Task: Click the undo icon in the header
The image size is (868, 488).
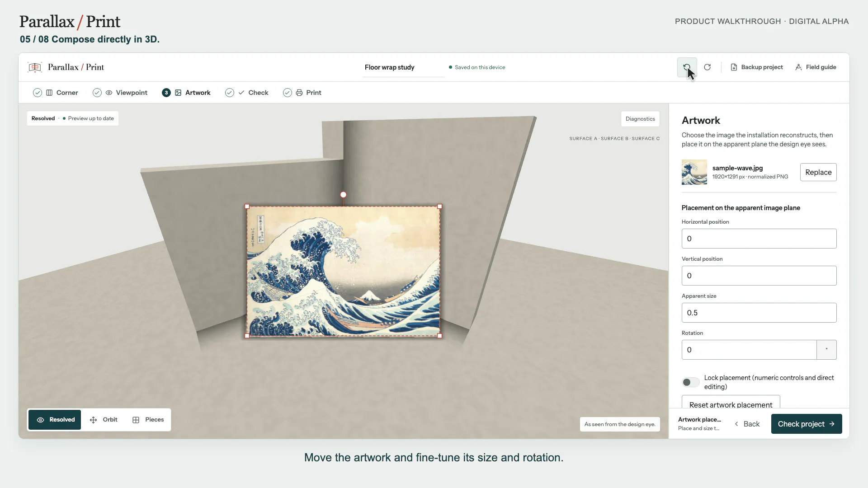Action: tap(687, 67)
